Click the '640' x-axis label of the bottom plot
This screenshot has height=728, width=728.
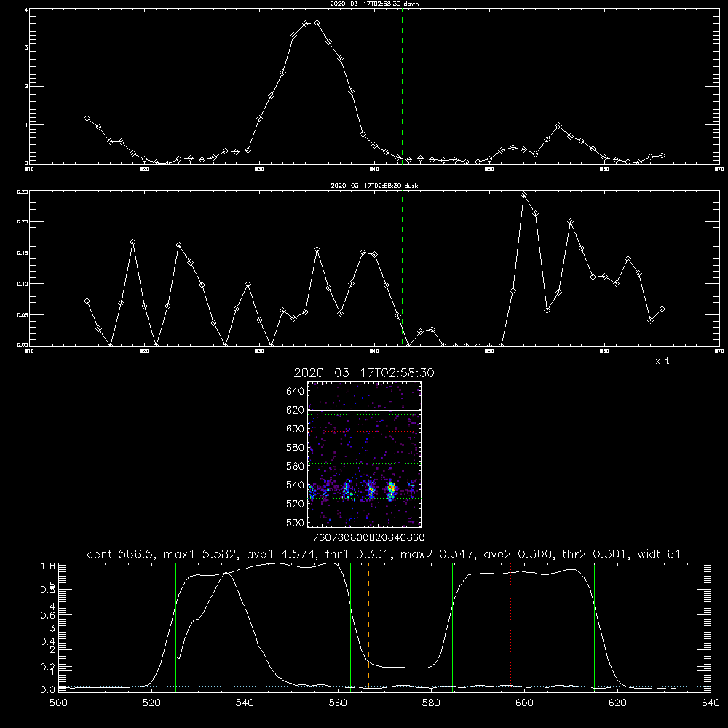[711, 703]
